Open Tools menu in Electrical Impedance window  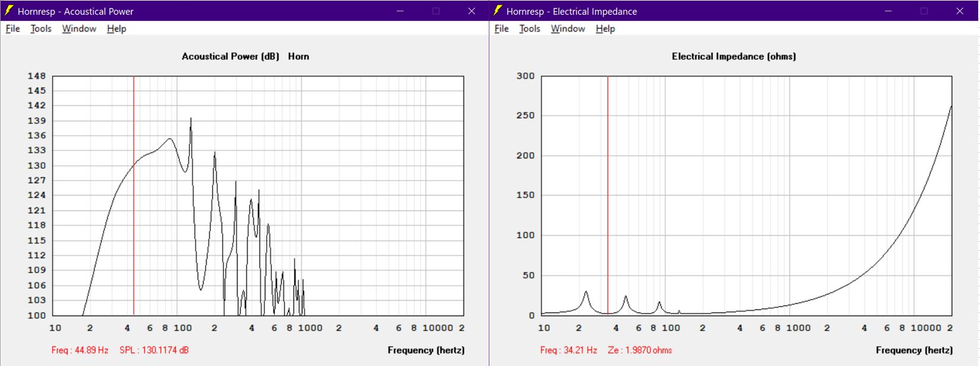[x=529, y=29]
